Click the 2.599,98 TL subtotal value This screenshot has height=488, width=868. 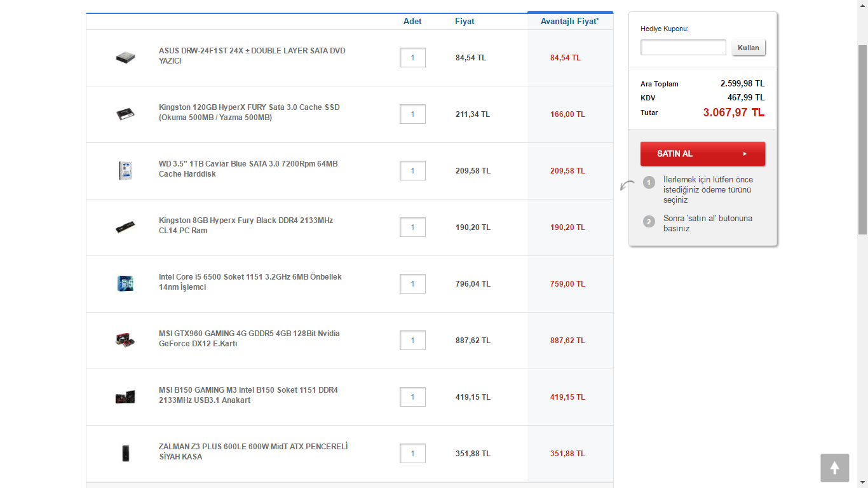click(x=742, y=84)
